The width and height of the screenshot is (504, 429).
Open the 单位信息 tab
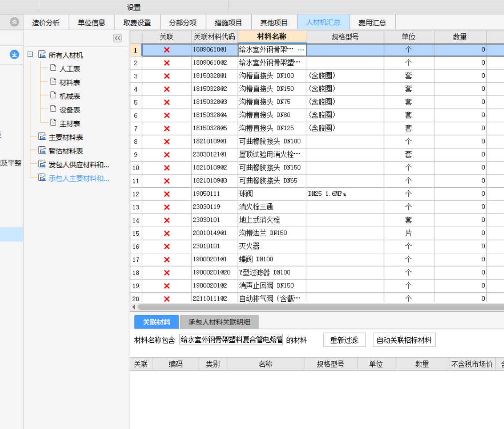tap(91, 22)
